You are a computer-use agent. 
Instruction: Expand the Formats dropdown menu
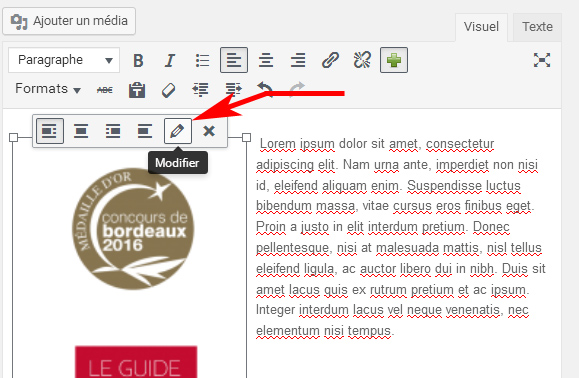click(48, 89)
